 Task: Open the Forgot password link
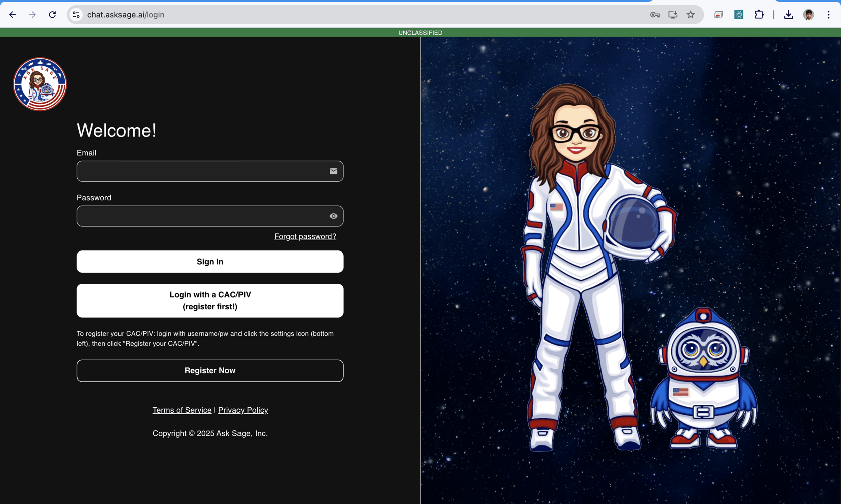click(305, 236)
